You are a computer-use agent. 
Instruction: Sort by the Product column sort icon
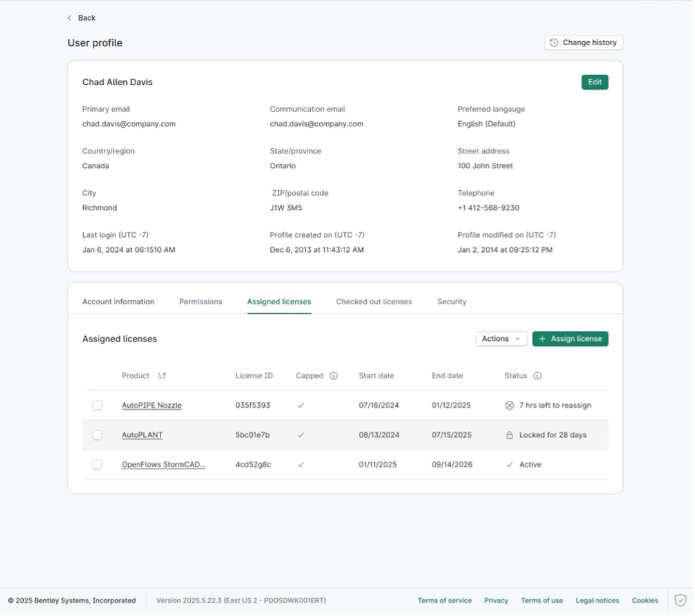pyautogui.click(x=162, y=375)
